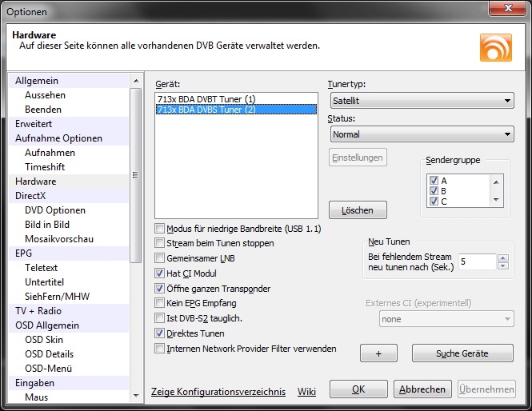Toggle Direktes Tunen checkbox

point(161,333)
